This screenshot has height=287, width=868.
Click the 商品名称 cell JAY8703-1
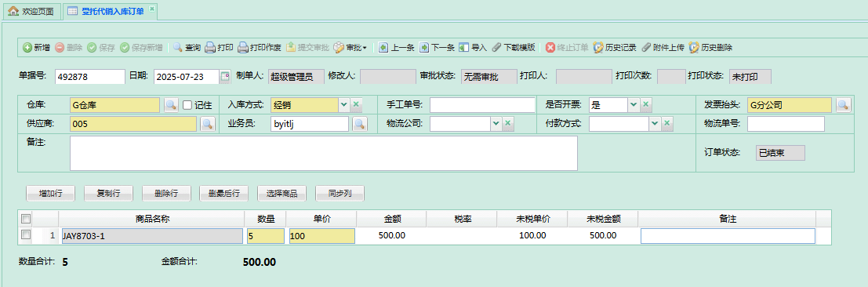tap(152, 236)
